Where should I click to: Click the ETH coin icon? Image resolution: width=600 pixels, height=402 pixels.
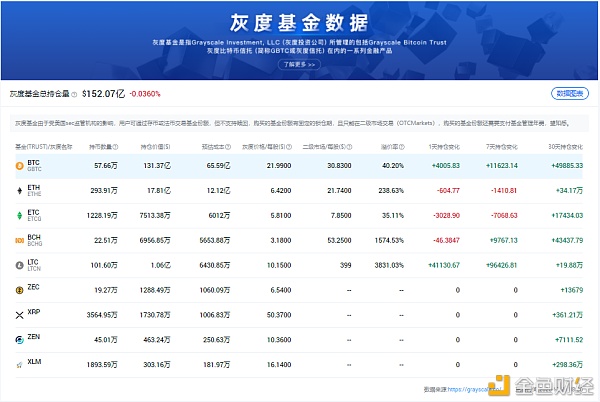[20, 190]
